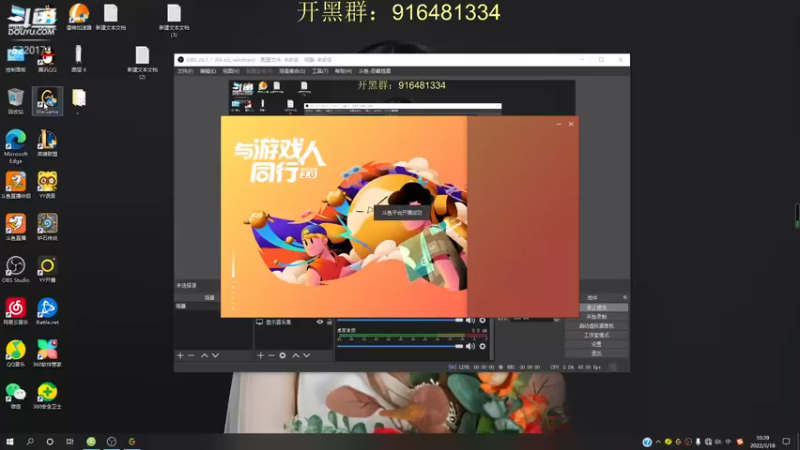
Task: Open the WeGame desktop shortcut
Action: [x=47, y=101]
